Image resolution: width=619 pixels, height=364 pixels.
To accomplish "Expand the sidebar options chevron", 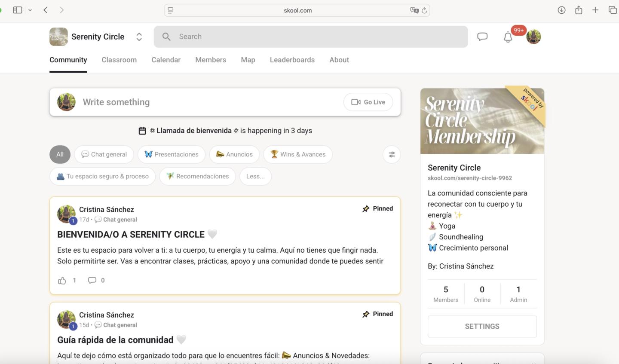I will (x=30, y=10).
